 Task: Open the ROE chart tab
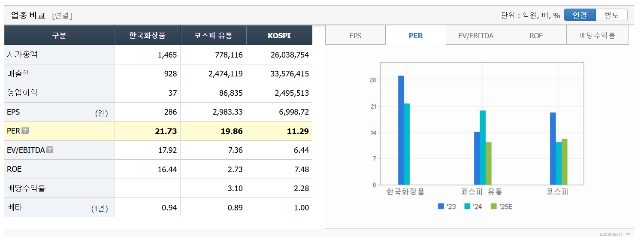[x=536, y=35]
